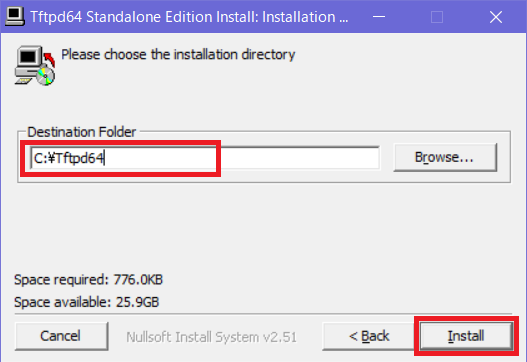Image resolution: width=527 pixels, height=362 pixels.
Task: Close the Tftpd64 installer window
Action: [496, 16]
